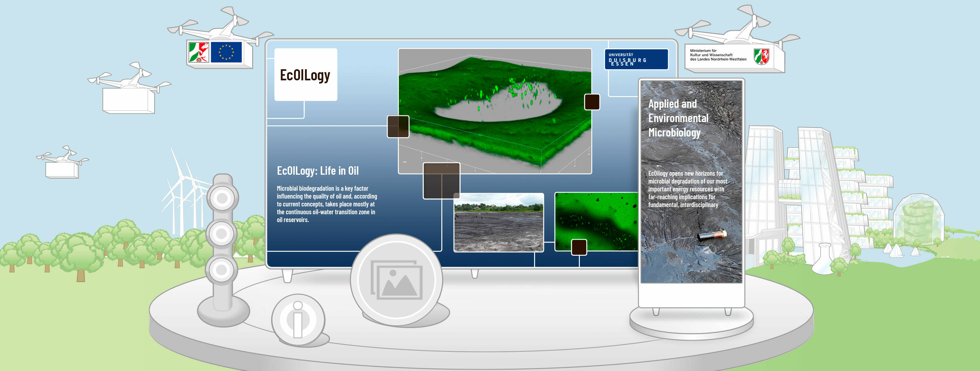This screenshot has width=980, height=371.
Task: Click the 'EcOILogy: Life in Oil' heading
Action: pyautogui.click(x=318, y=171)
